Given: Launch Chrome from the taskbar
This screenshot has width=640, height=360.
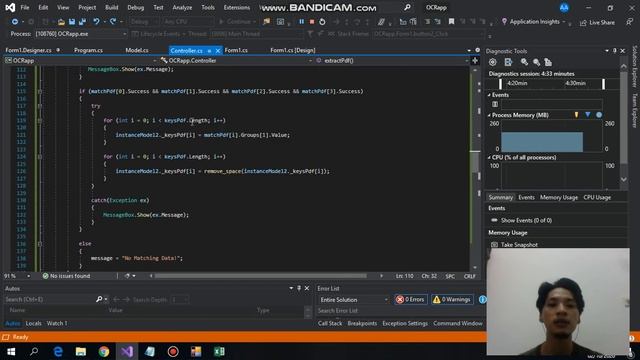Looking at the screenshot, I should coord(104,351).
